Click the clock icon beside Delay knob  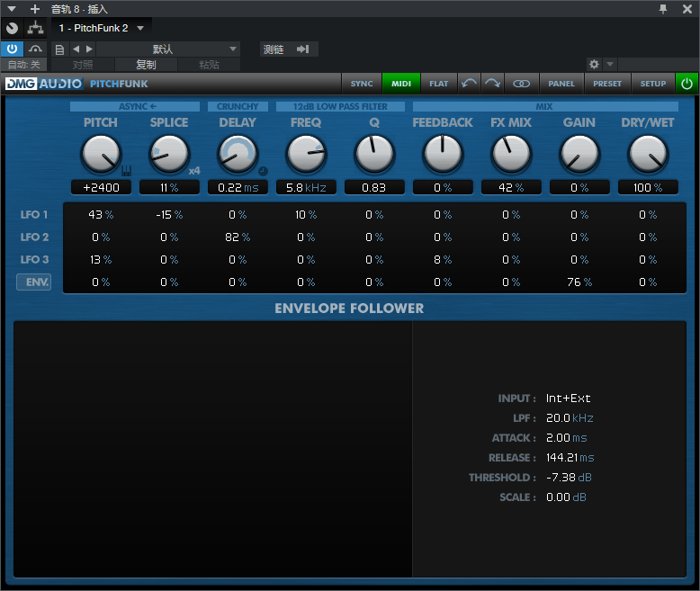(263, 171)
